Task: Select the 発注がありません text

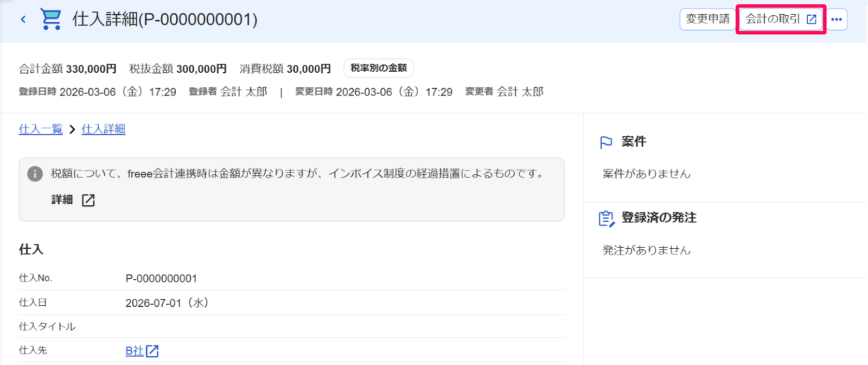Action: pos(647,250)
